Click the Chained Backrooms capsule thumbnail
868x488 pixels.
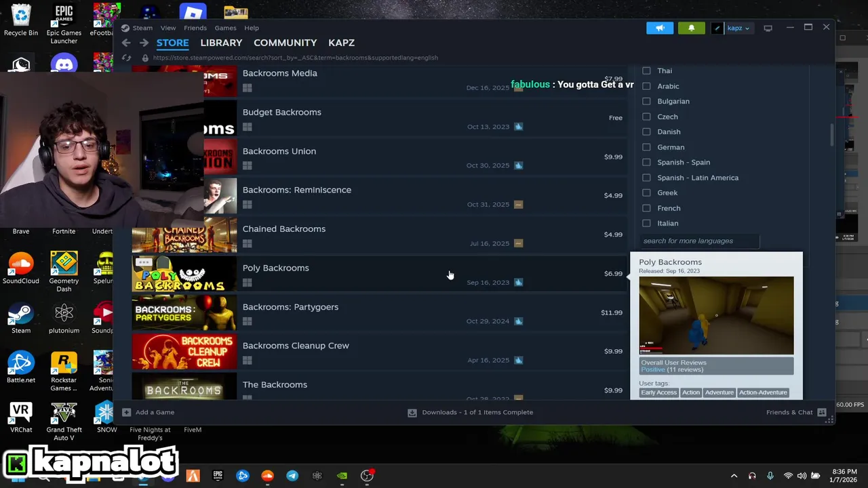(x=184, y=235)
